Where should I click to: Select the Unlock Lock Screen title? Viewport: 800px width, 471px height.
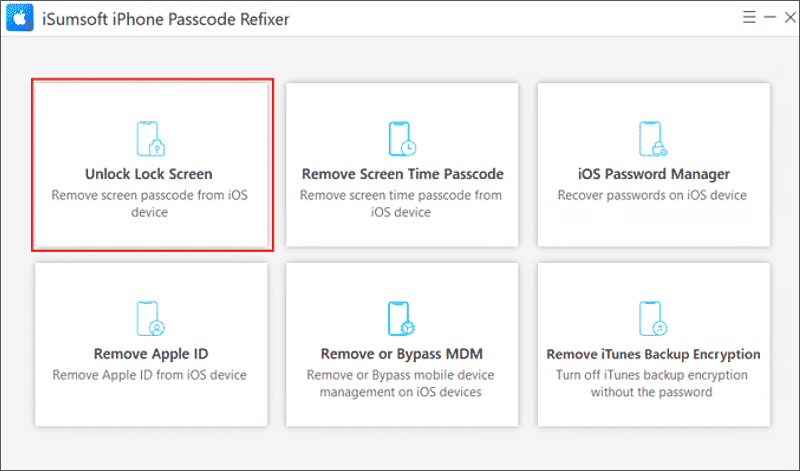(148, 174)
